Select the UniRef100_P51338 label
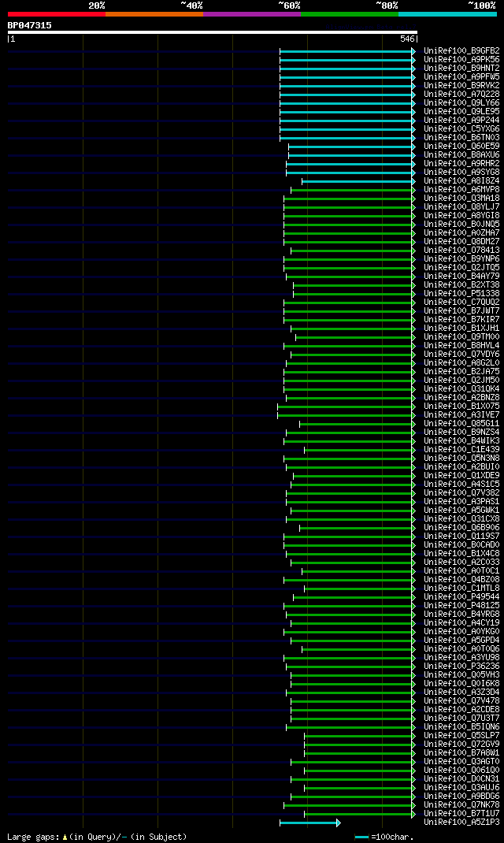The width and height of the screenshot is (504, 843). pos(461,294)
